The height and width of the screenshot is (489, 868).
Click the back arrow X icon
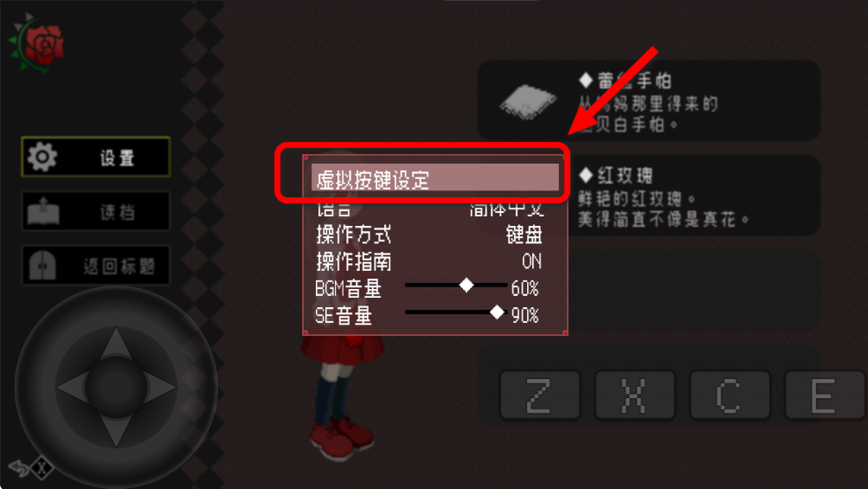tap(31, 468)
